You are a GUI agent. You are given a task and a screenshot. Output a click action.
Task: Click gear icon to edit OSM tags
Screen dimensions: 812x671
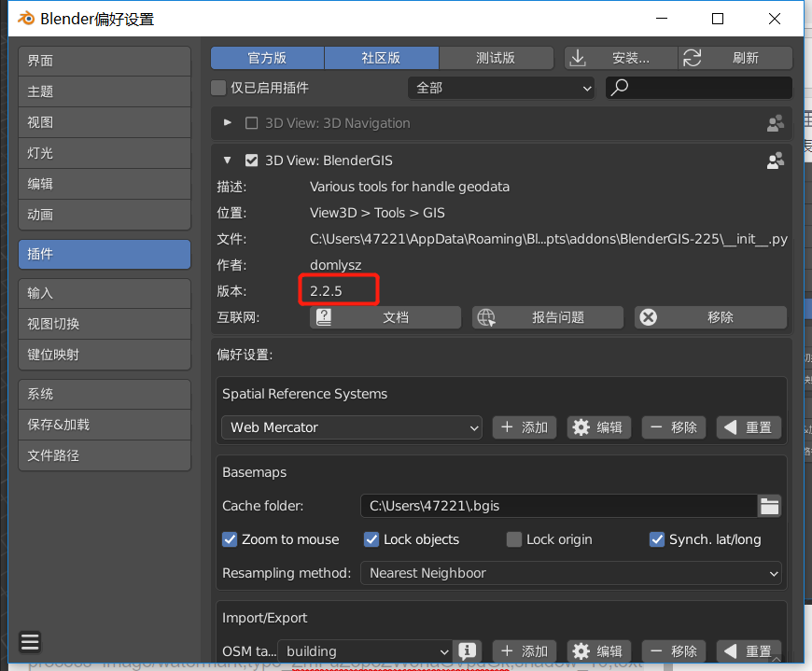coord(581,650)
